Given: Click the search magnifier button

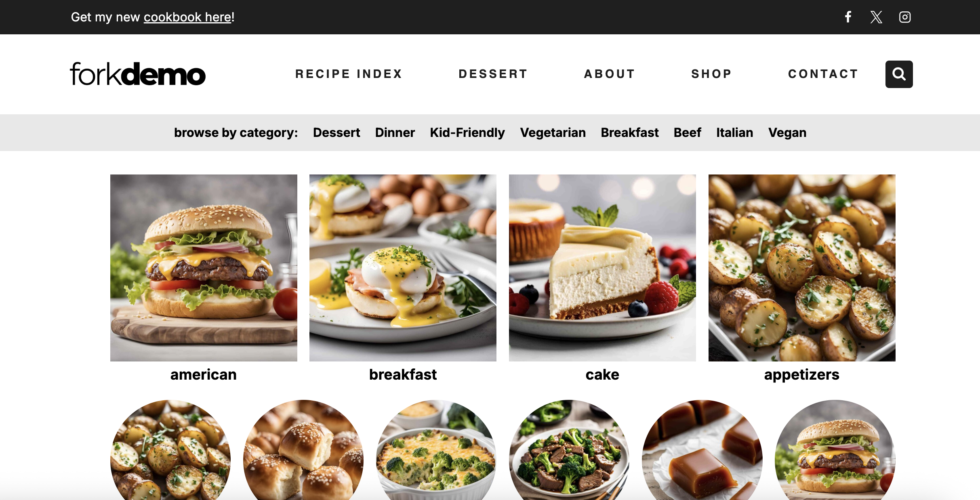Looking at the screenshot, I should coord(899,74).
